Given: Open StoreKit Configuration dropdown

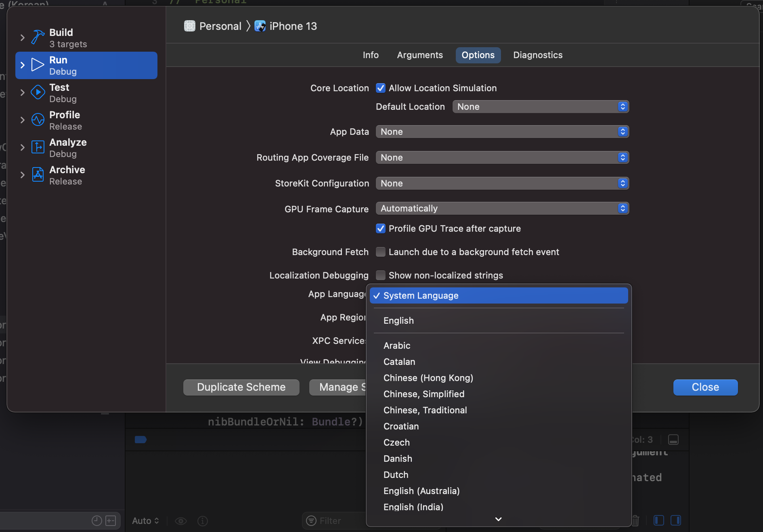Looking at the screenshot, I should click(502, 183).
